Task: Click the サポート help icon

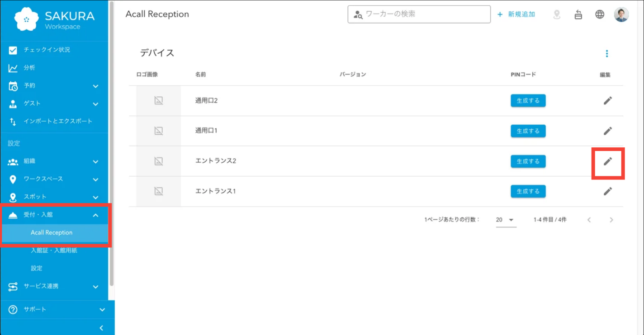Action: (x=13, y=310)
